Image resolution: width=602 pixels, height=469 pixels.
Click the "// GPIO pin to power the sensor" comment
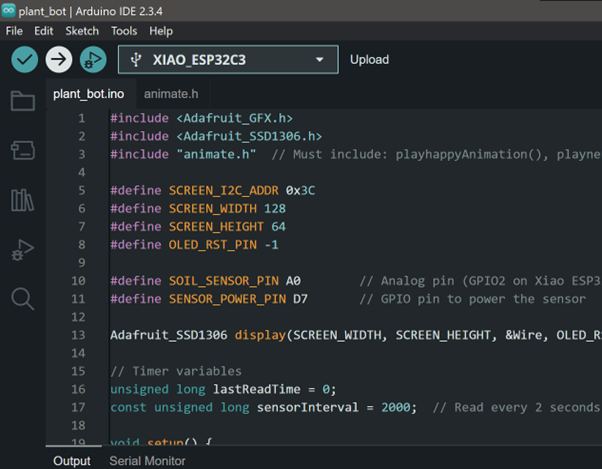coord(473,299)
